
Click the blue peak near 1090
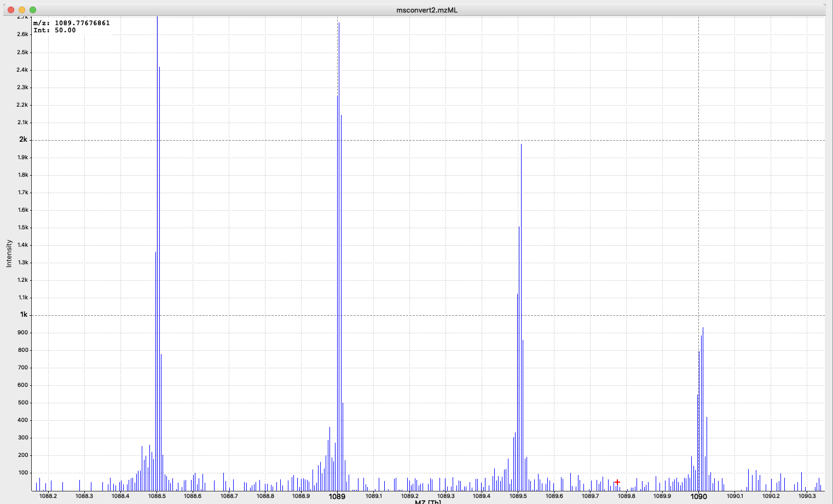point(703,383)
